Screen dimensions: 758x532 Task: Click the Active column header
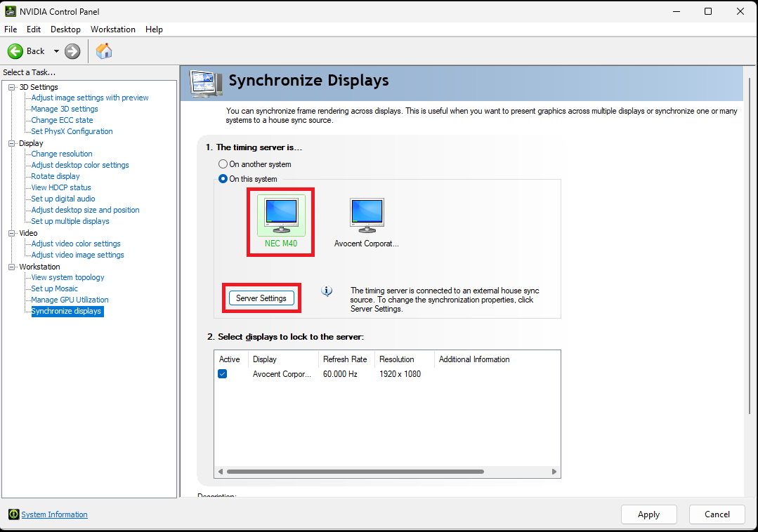[231, 359]
